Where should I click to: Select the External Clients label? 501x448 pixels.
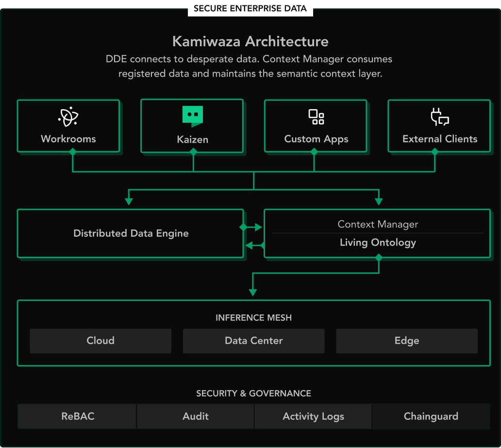440,139
